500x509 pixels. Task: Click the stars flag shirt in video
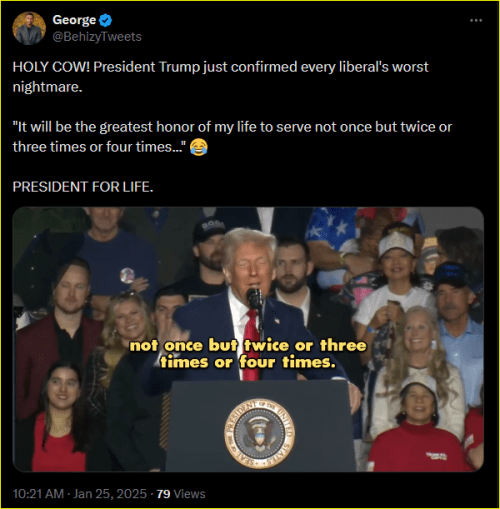330,230
